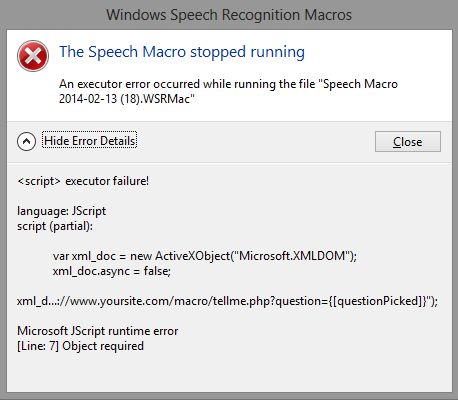The height and width of the screenshot is (400, 458).
Task: Click the Close button
Action: click(x=408, y=142)
